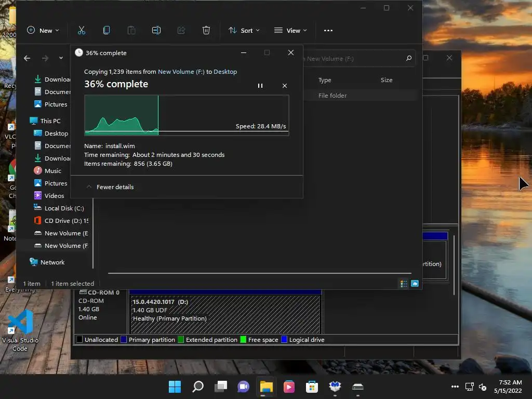532x399 pixels.
Task: Collapse Fewer details in copy dialog
Action: pos(110,187)
